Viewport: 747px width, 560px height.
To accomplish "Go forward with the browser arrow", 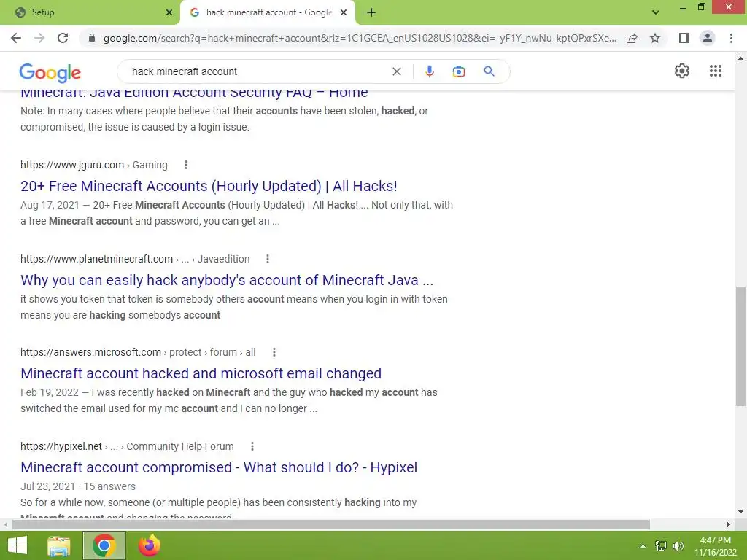I will pyautogui.click(x=39, y=38).
